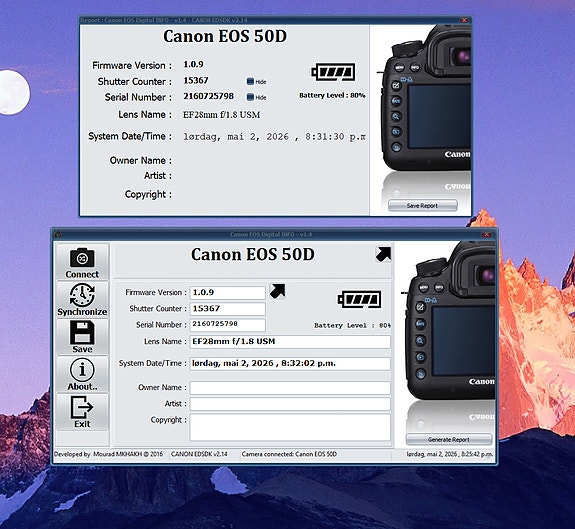The height and width of the screenshot is (529, 575).
Task: Select the Lens Name field
Action: click(290, 342)
